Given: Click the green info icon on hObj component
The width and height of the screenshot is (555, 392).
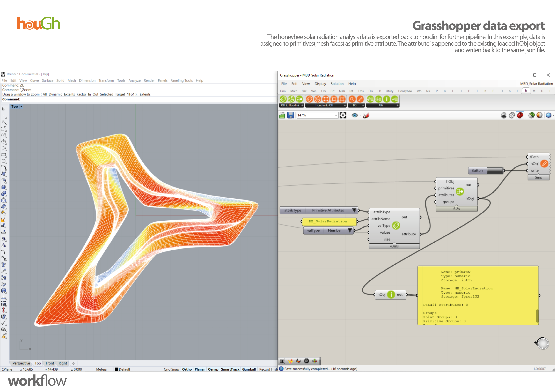Looking at the screenshot, I should [391, 294].
